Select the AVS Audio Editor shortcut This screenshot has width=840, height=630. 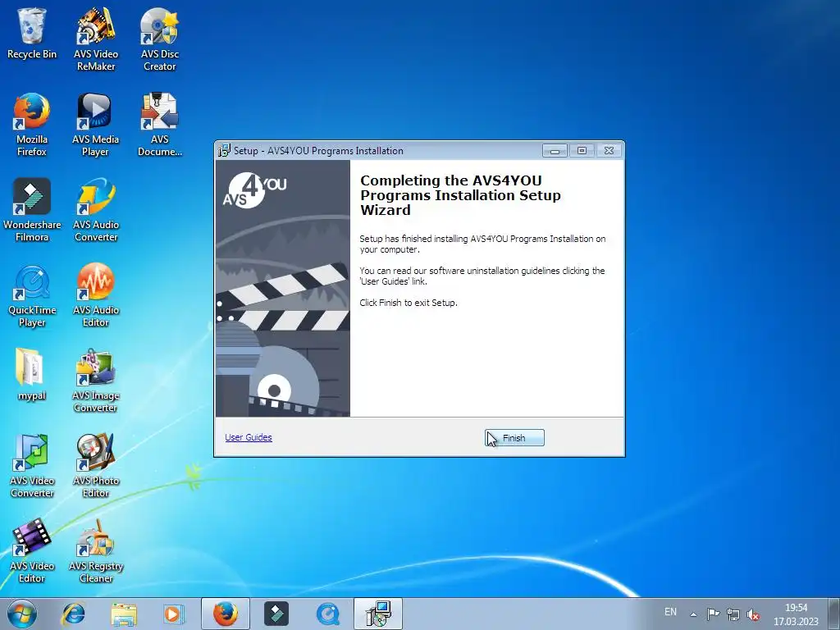click(96, 294)
